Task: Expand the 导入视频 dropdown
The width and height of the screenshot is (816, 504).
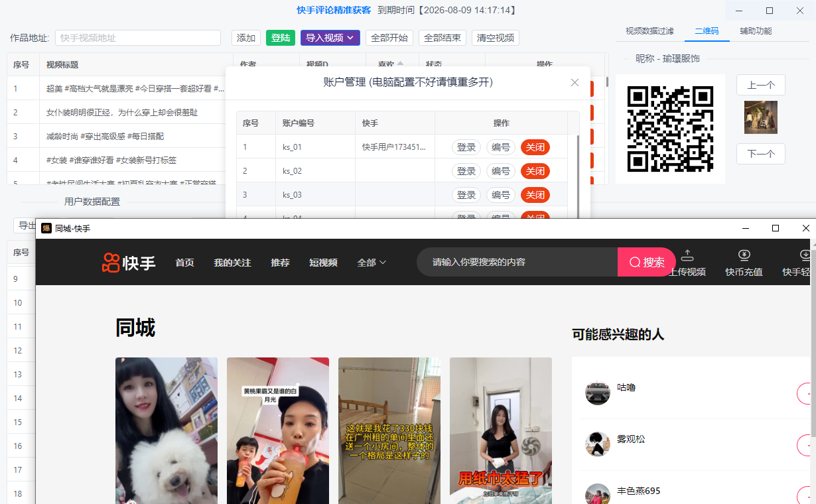Action: 330,38
